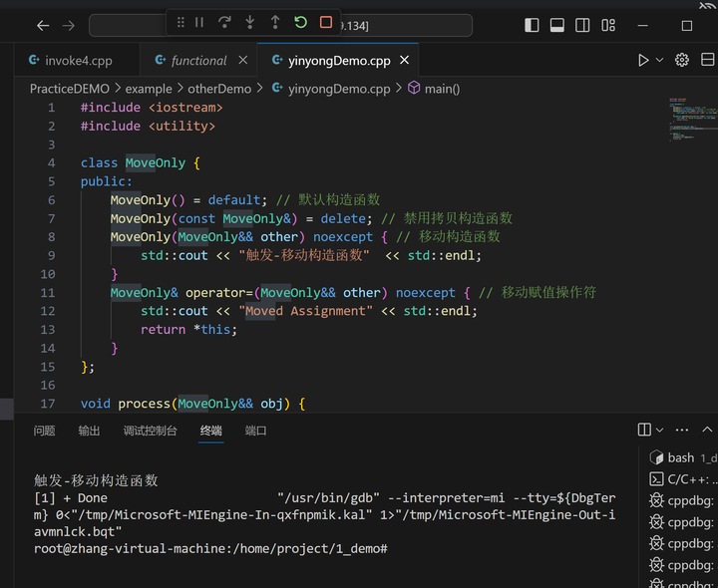Open terminal panel more actions ellipsis

[x=682, y=430]
